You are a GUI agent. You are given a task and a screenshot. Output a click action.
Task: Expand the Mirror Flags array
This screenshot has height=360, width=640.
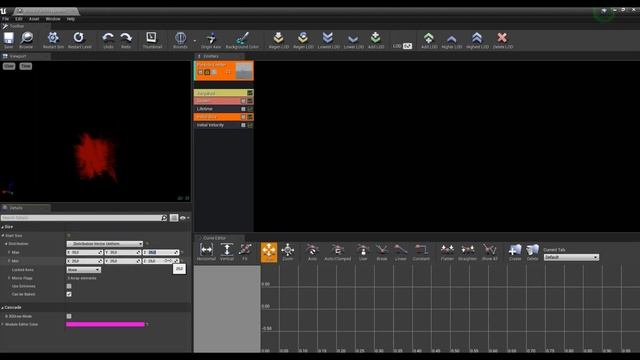pos(9,278)
